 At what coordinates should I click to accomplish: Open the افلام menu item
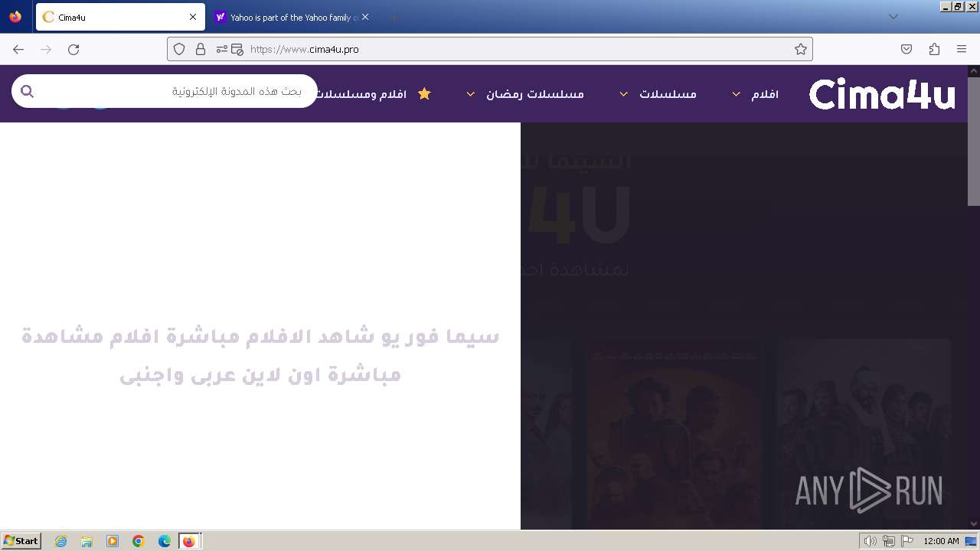click(765, 94)
